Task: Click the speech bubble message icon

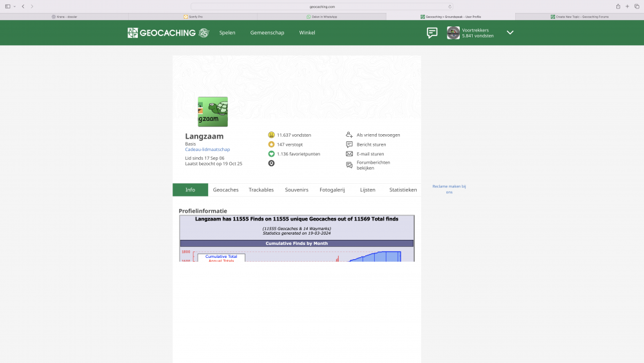Action: click(349, 144)
